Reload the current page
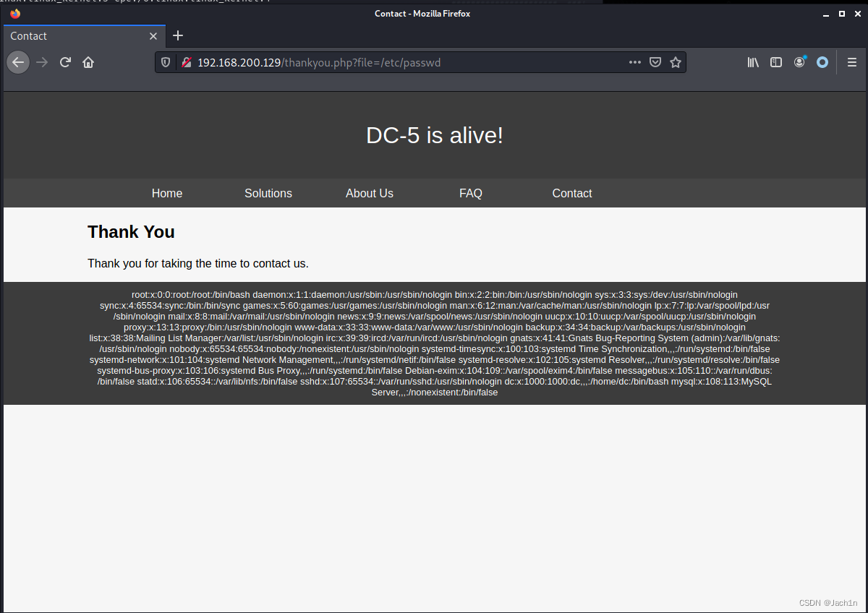 65,62
